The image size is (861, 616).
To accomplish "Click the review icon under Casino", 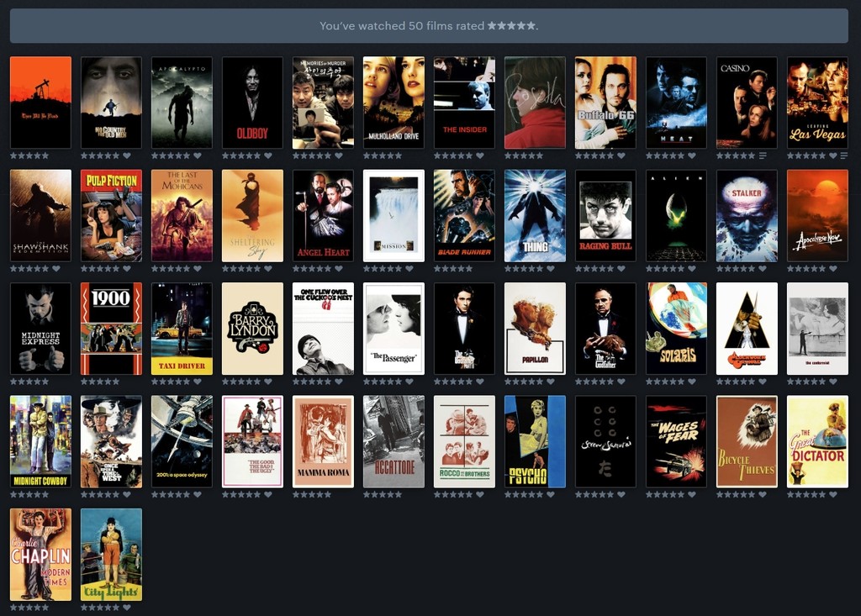I will 762,156.
